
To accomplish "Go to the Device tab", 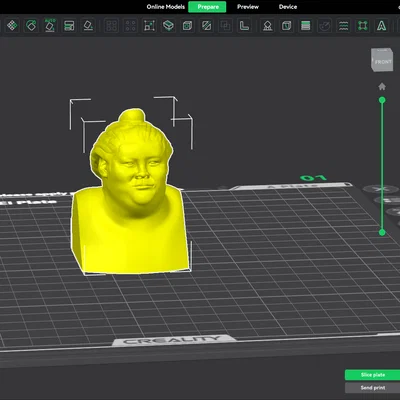I will (288, 7).
